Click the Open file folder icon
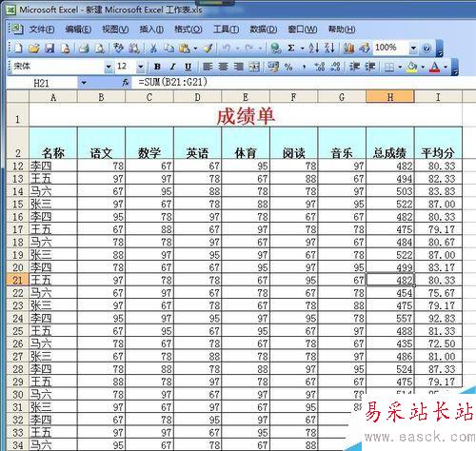This screenshot has height=451, width=476. tap(34, 49)
